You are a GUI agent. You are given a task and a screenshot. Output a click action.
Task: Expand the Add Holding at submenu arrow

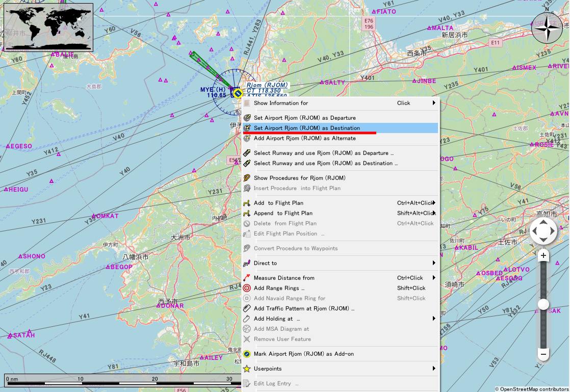pos(434,319)
